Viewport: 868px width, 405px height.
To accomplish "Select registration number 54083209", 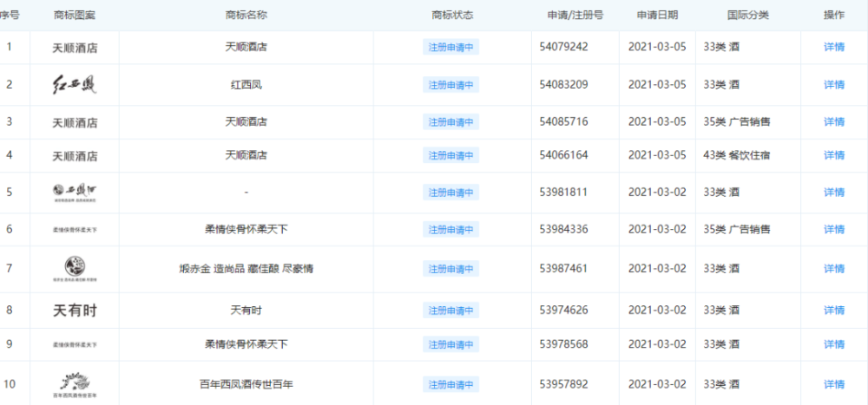I will pos(563,85).
